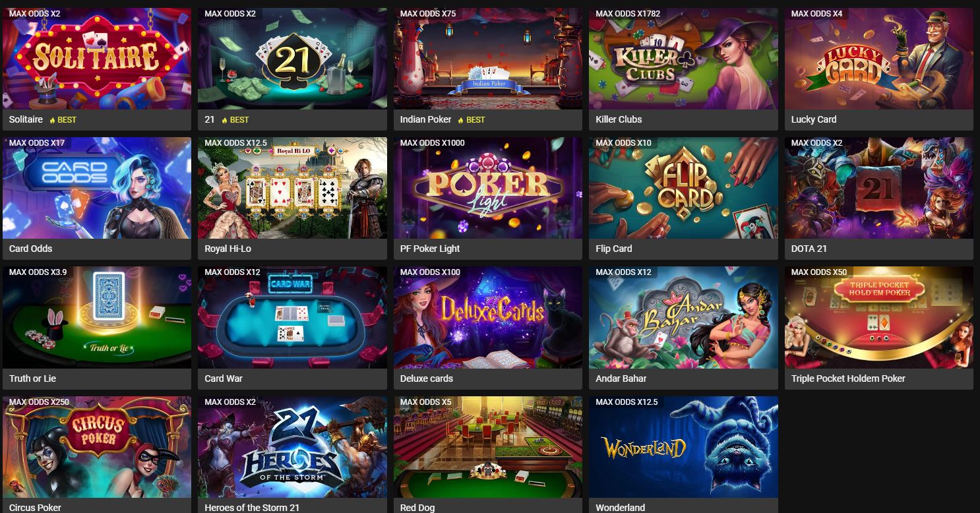Select the Indian Poker game image
980x513 pixels.
click(x=488, y=59)
